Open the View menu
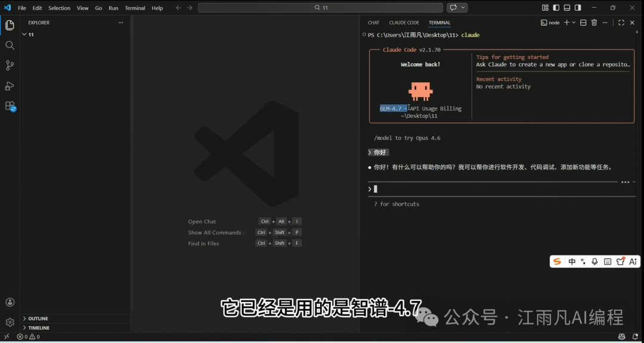644x343 pixels. 82,8
